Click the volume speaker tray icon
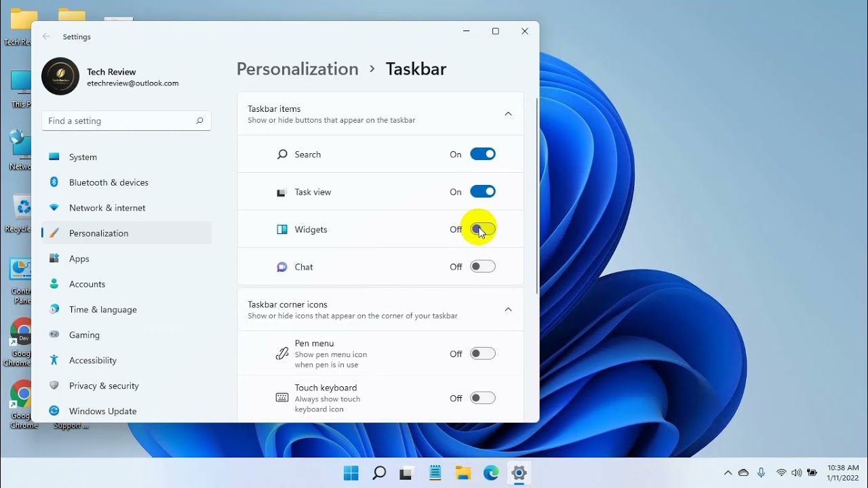The height and width of the screenshot is (488, 868). pos(796,473)
